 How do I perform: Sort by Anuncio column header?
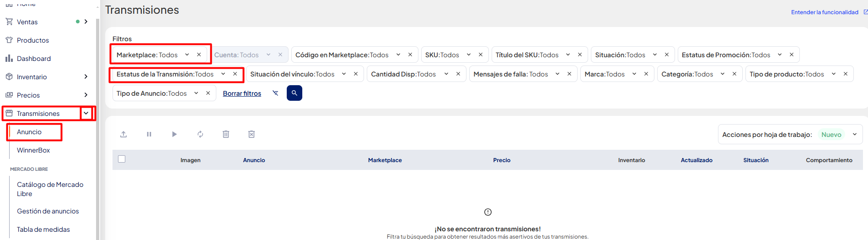(254, 160)
